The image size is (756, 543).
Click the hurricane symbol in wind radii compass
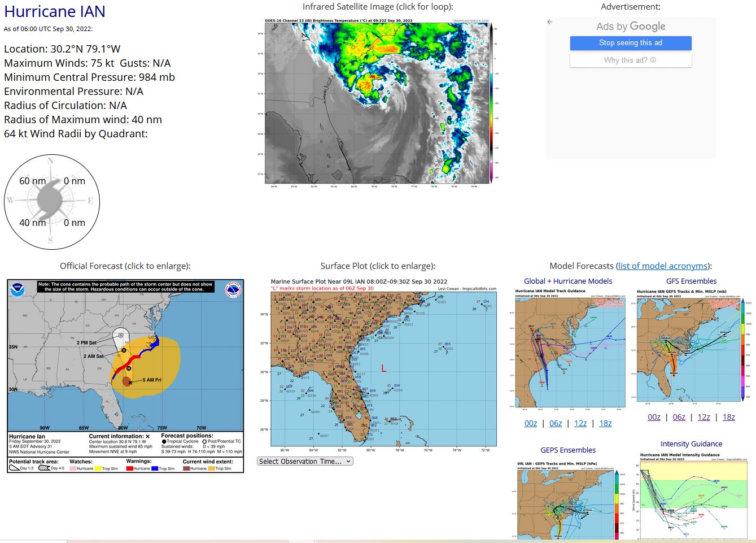[x=51, y=201]
